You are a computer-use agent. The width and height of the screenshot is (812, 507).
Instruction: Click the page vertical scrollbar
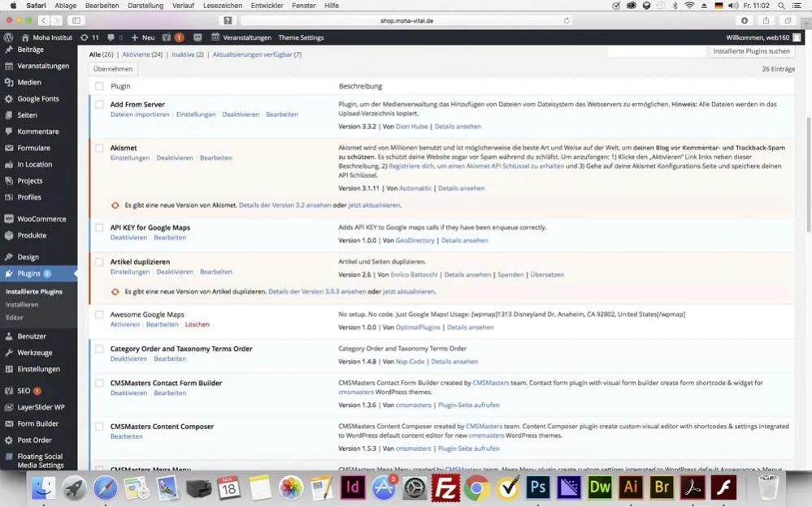pos(809,175)
